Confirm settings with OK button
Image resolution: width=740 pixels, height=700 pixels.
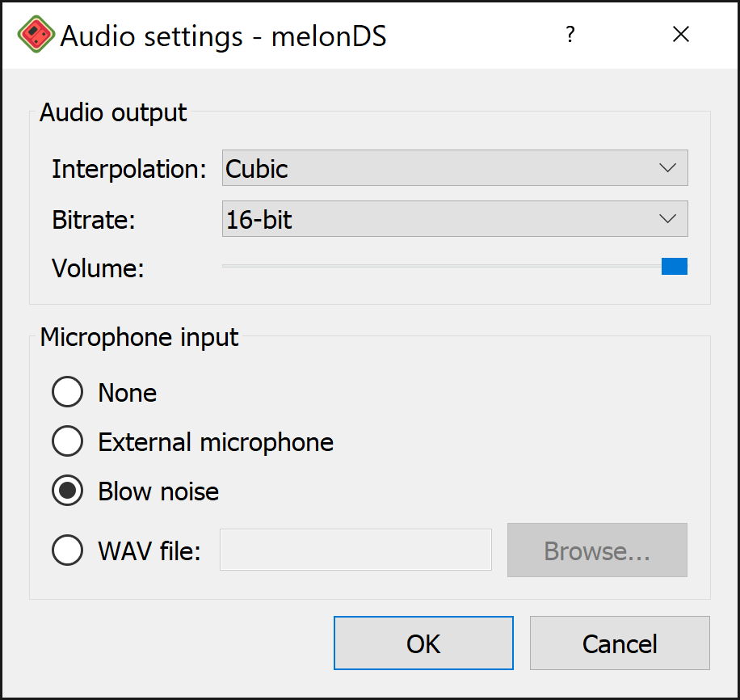point(423,643)
